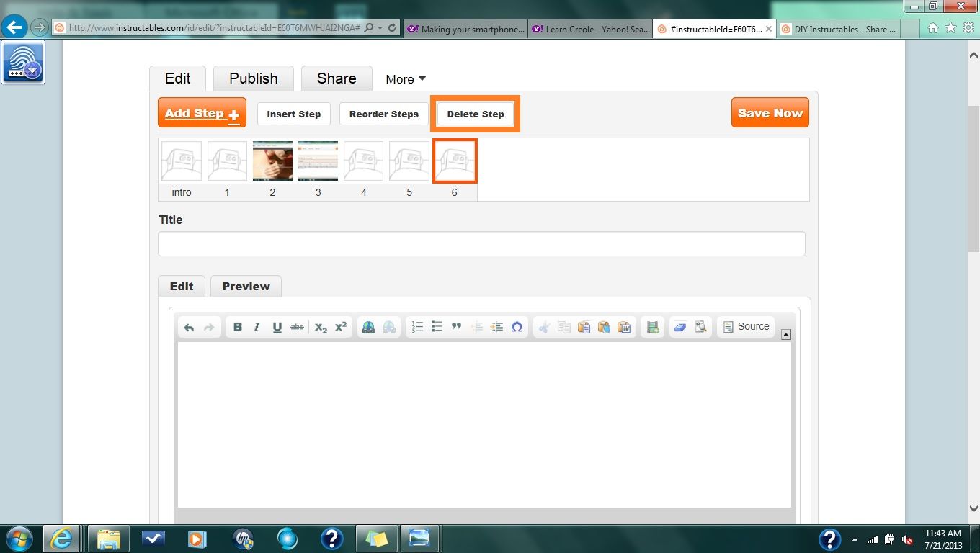
Task: Insert a hyperlink using the link icon
Action: pos(368,327)
